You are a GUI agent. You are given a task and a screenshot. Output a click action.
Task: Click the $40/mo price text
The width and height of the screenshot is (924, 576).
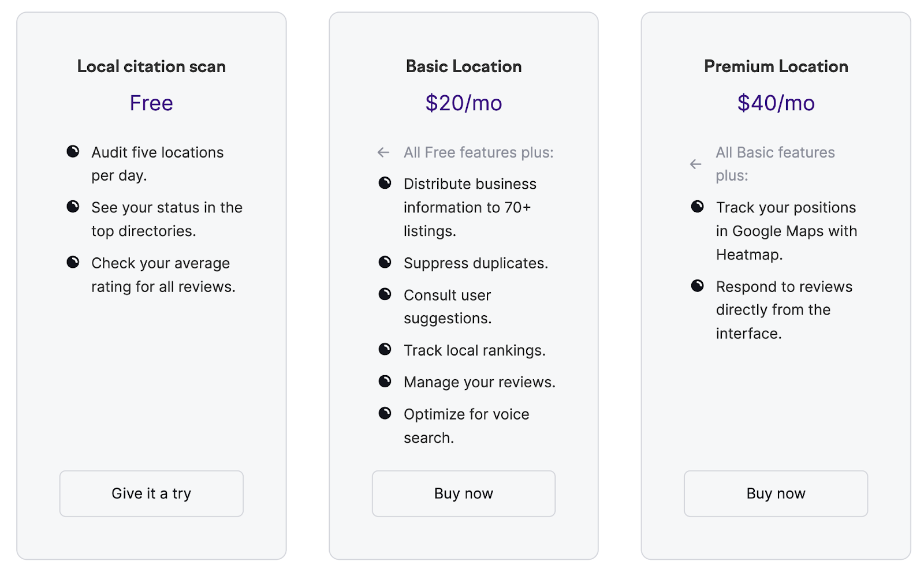(x=776, y=103)
